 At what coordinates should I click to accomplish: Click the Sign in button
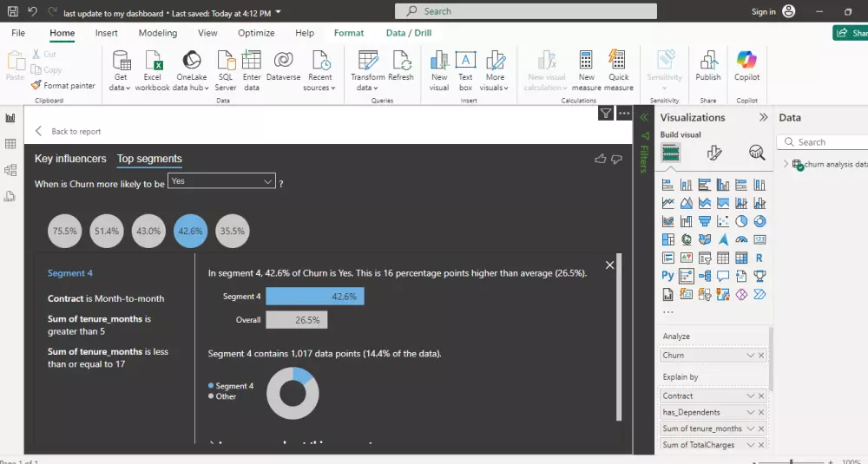coord(773,11)
